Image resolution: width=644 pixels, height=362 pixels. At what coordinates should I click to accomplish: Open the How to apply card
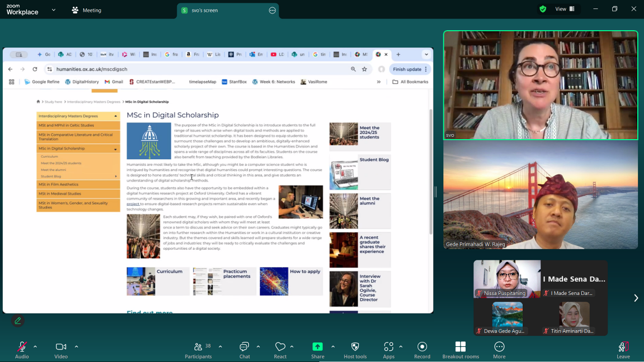pos(291,281)
